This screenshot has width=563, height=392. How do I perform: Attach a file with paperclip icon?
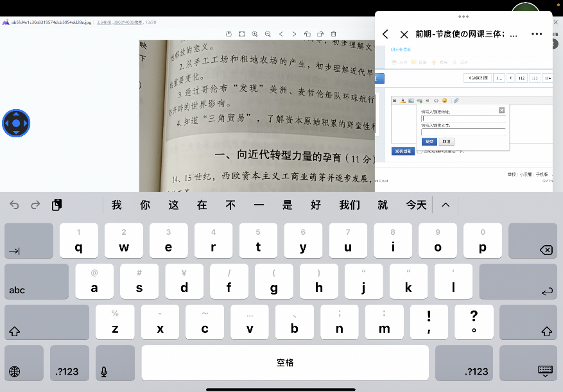pyautogui.click(x=456, y=101)
